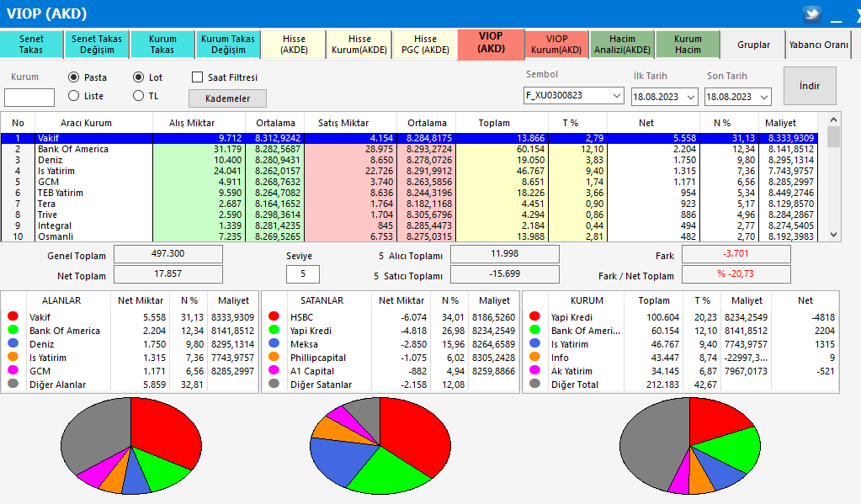The width and height of the screenshot is (861, 504).
Task: Click the gray swatch beside Diğer Satanlar
Action: [x=274, y=384]
